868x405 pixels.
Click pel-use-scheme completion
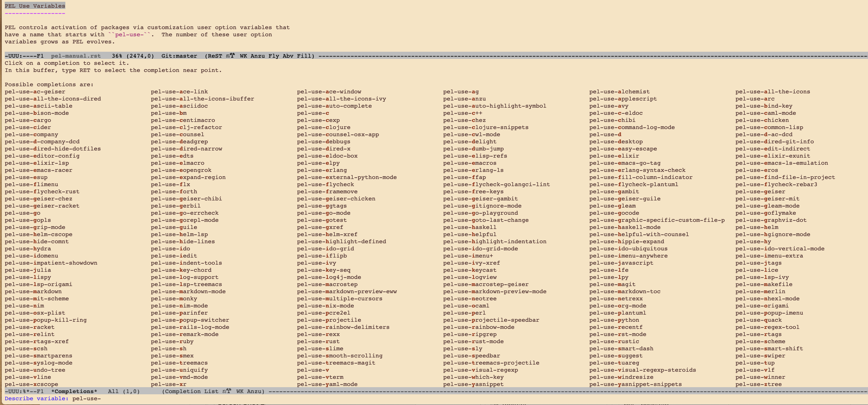point(760,341)
